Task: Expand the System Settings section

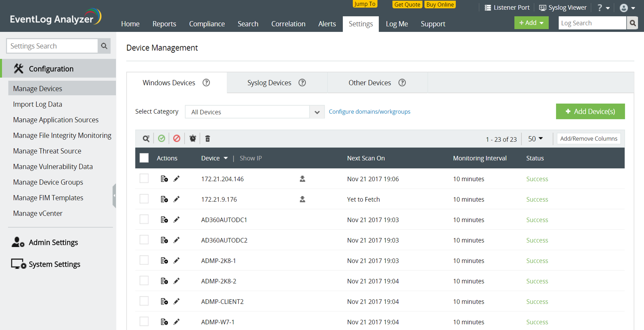Action: click(46, 264)
